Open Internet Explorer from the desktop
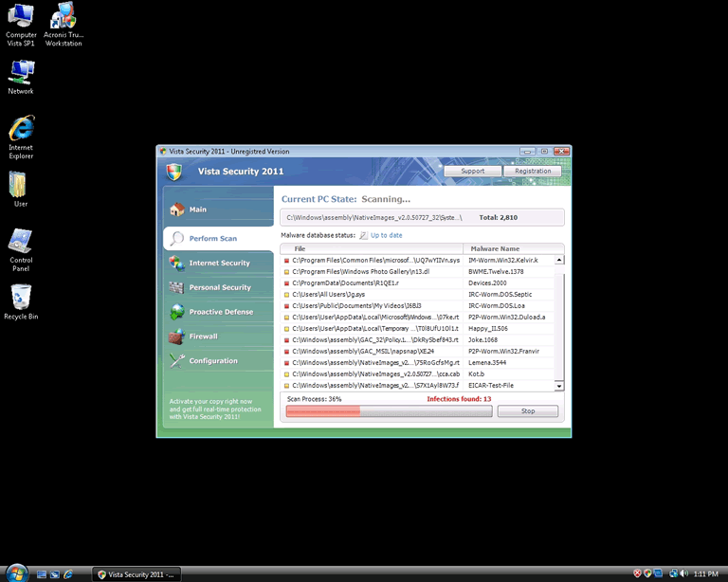728x582 pixels. (21, 130)
